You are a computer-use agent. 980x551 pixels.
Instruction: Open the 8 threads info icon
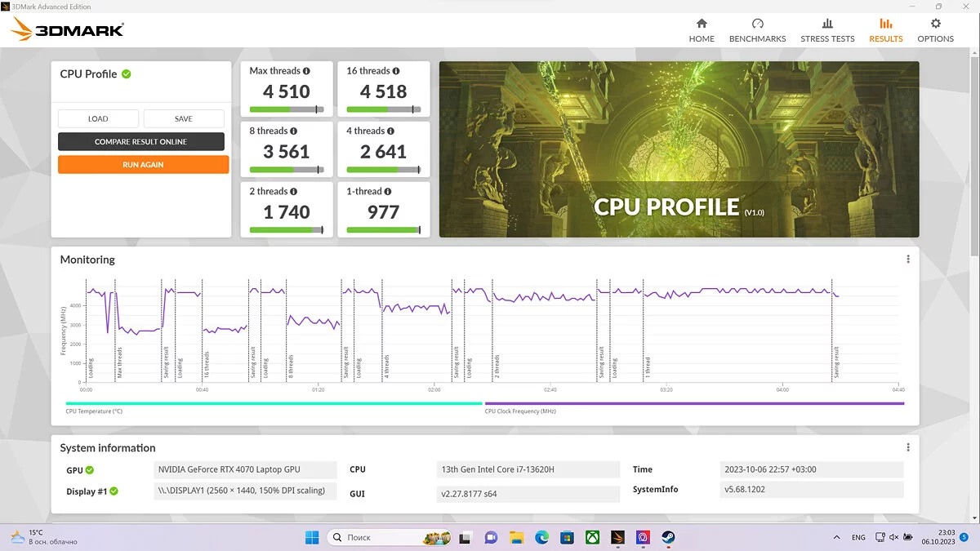point(294,131)
